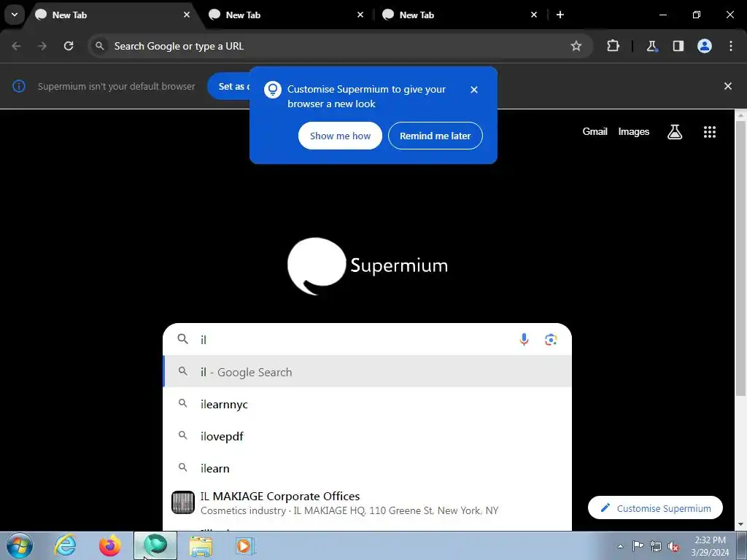
Task: Click the Supermium logo
Action: 368,265
